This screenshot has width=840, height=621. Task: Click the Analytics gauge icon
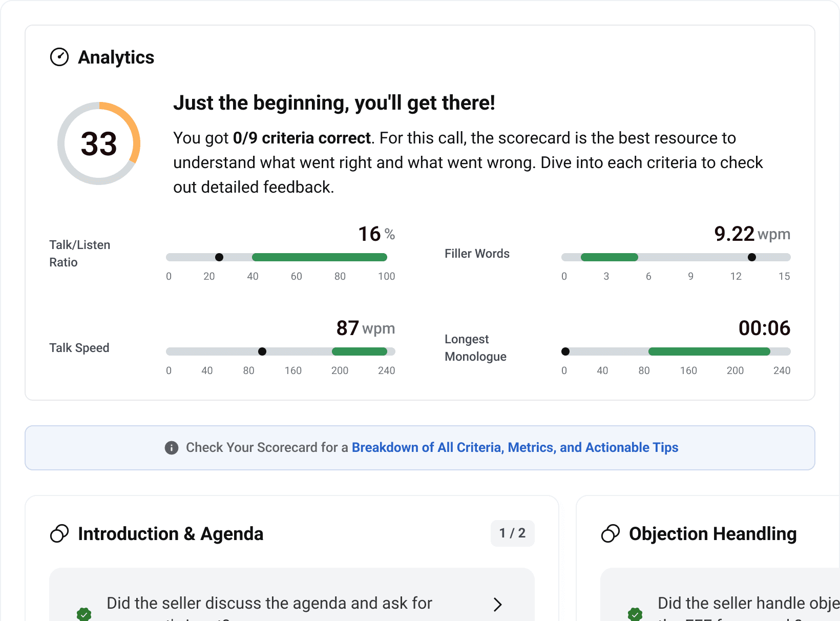(59, 57)
